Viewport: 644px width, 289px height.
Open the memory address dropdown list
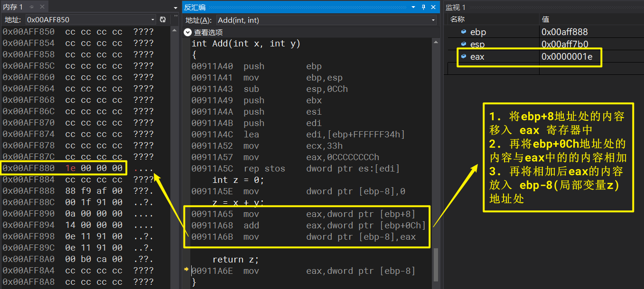(153, 19)
